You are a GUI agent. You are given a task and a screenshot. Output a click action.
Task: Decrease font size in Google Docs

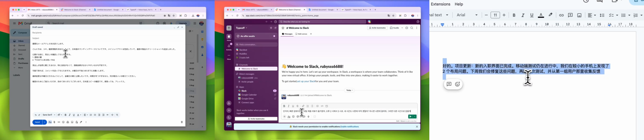[x=486, y=15]
